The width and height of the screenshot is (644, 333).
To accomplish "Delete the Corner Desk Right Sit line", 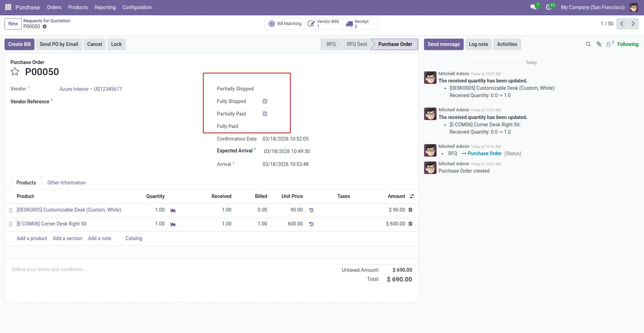I will click(410, 224).
